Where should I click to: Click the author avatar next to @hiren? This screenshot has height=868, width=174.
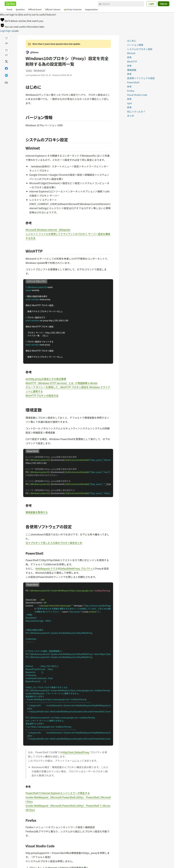coord(27,52)
